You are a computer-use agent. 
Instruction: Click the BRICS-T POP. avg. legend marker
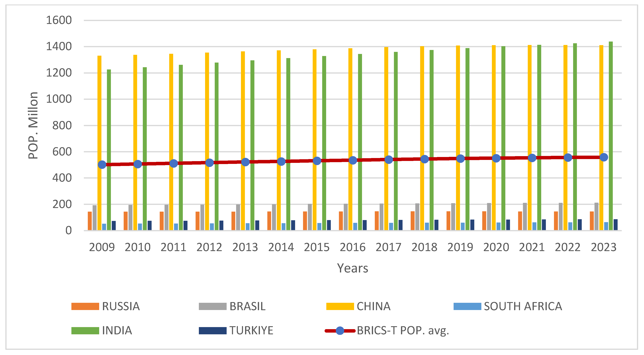[x=340, y=331]
